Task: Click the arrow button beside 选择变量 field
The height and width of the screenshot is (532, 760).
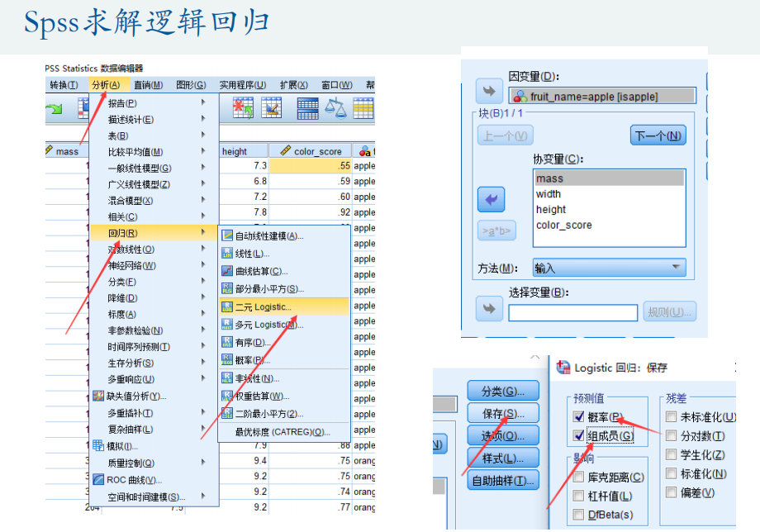Action: point(490,309)
